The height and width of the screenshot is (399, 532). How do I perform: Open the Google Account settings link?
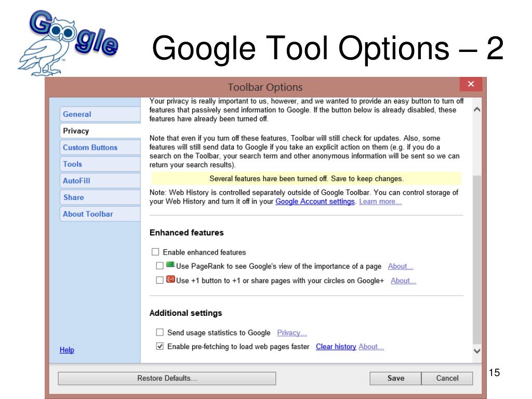[x=315, y=202]
